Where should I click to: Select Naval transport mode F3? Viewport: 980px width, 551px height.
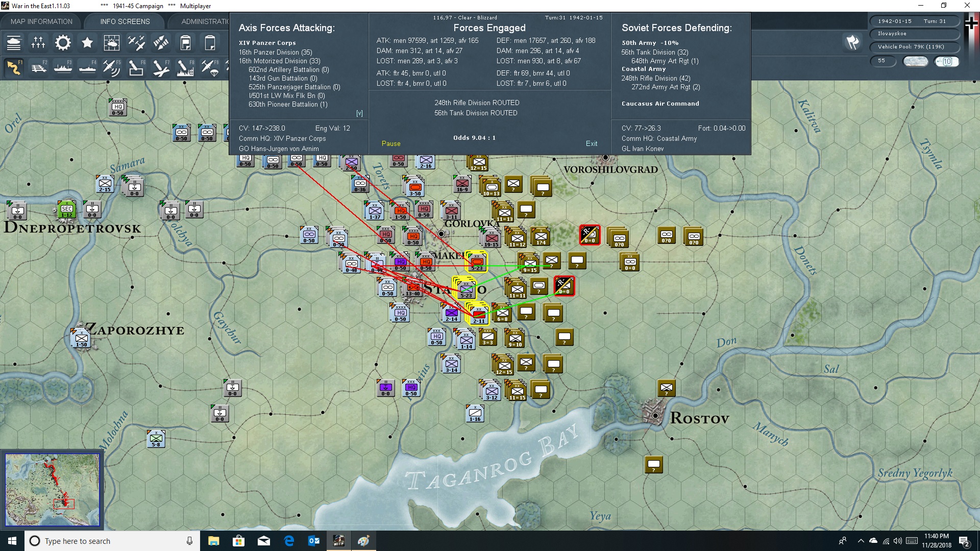(63, 68)
